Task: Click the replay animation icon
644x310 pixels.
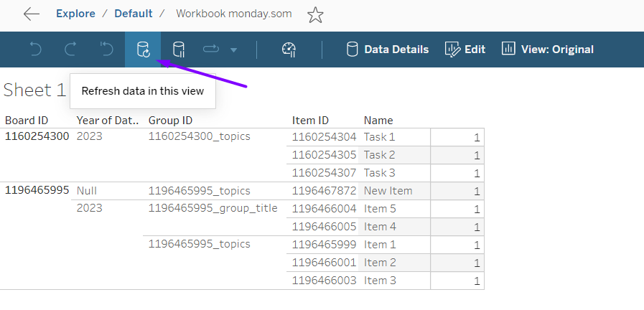Action: [211, 50]
